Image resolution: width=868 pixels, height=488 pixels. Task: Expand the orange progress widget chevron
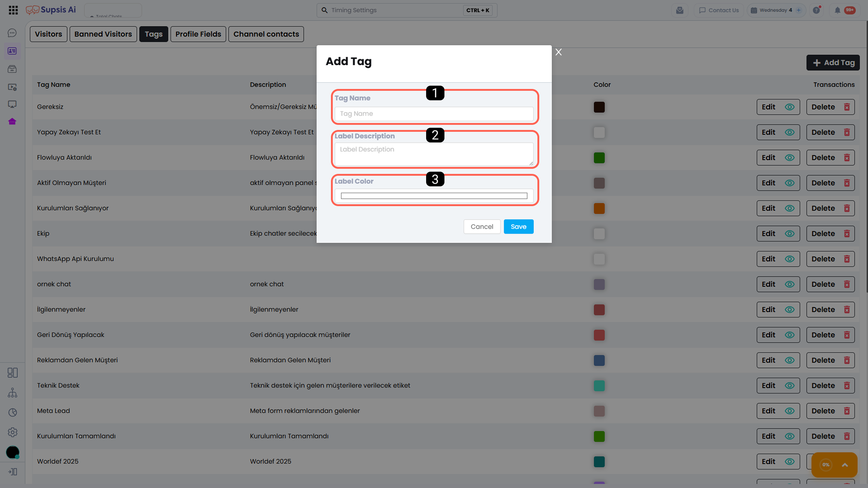click(x=845, y=465)
